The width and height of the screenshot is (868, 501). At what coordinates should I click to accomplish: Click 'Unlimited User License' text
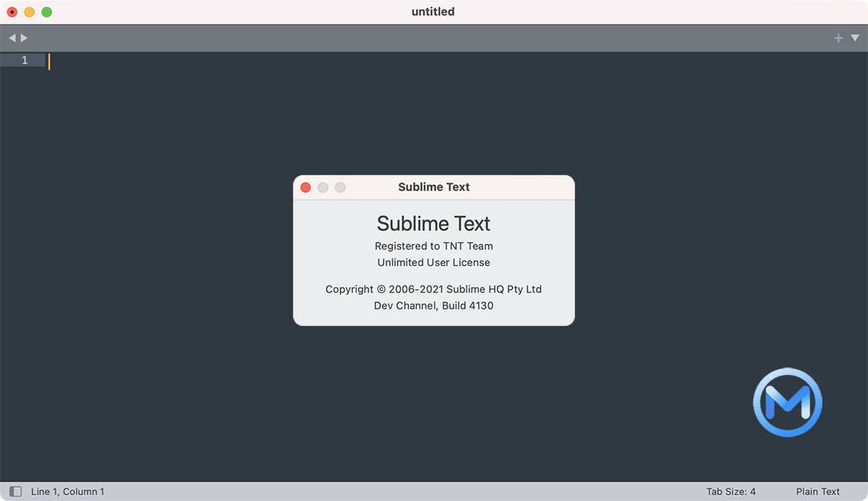coord(434,262)
